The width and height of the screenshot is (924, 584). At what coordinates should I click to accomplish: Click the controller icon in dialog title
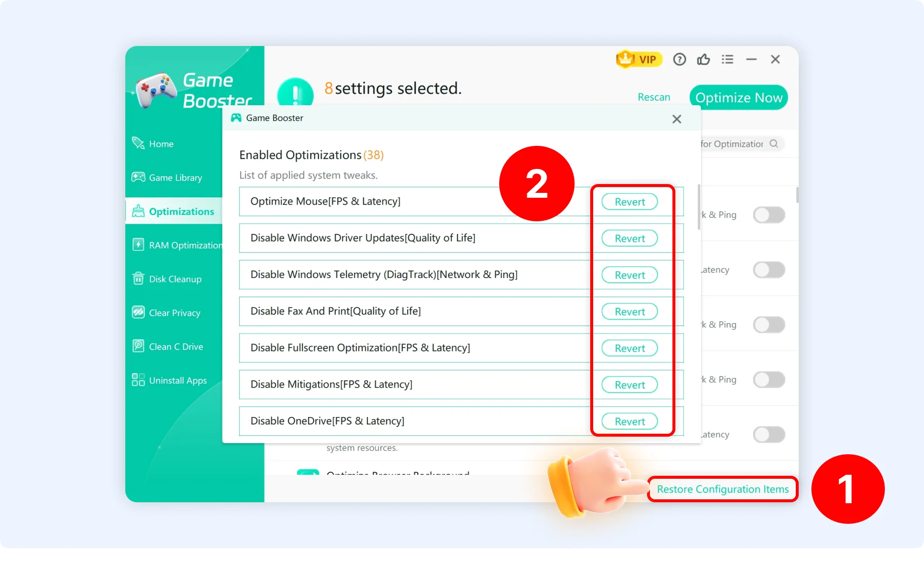click(236, 118)
